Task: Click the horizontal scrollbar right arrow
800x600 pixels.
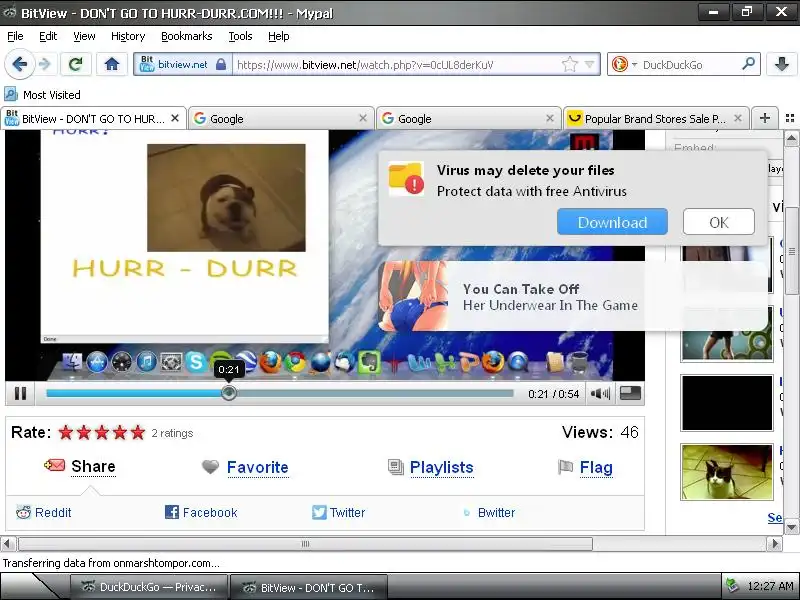Action: pos(774,543)
